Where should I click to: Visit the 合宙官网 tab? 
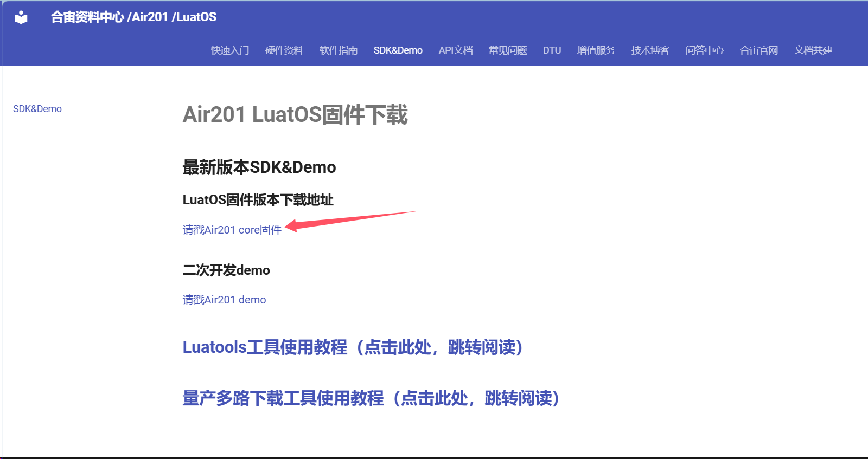pyautogui.click(x=759, y=50)
